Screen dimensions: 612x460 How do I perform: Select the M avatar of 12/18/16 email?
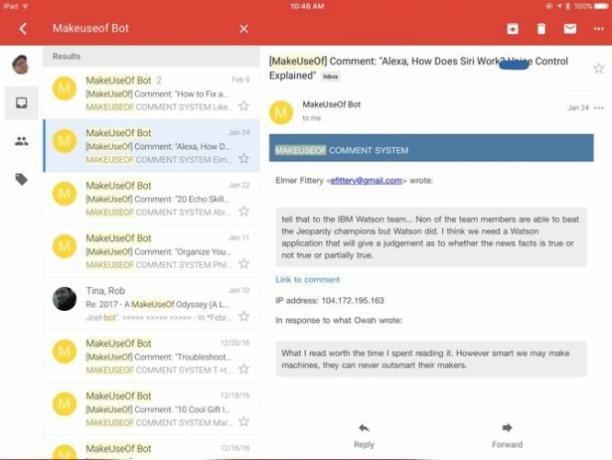point(64,404)
